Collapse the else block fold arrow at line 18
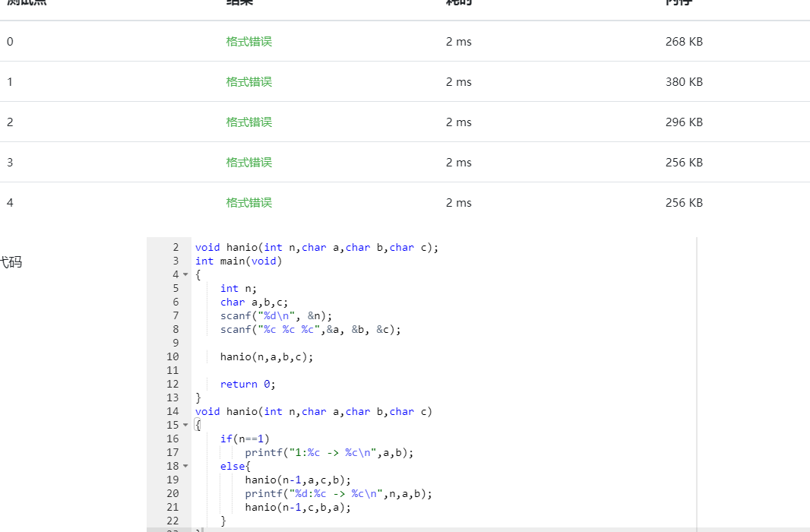 click(x=186, y=466)
